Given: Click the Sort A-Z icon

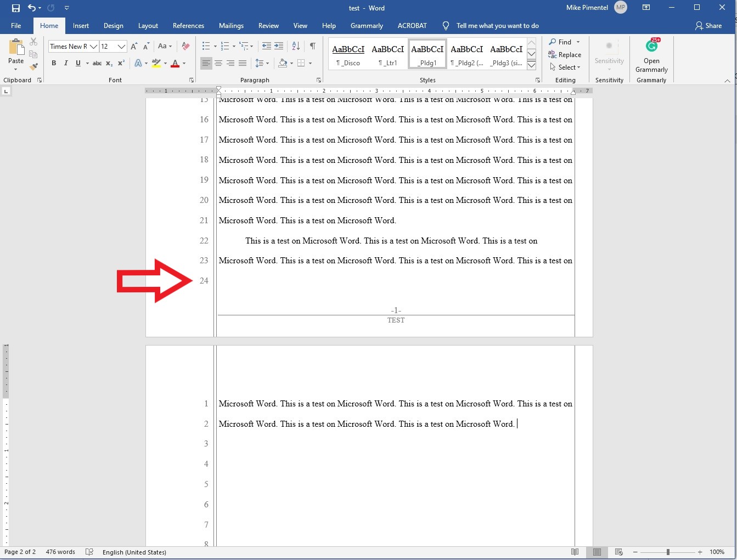Looking at the screenshot, I should pos(296,46).
